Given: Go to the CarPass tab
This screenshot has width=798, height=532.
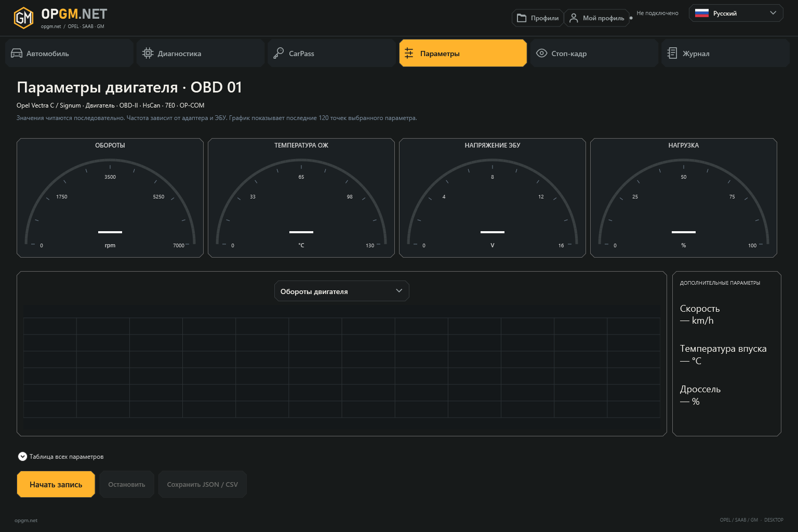Looking at the screenshot, I should pos(332,53).
